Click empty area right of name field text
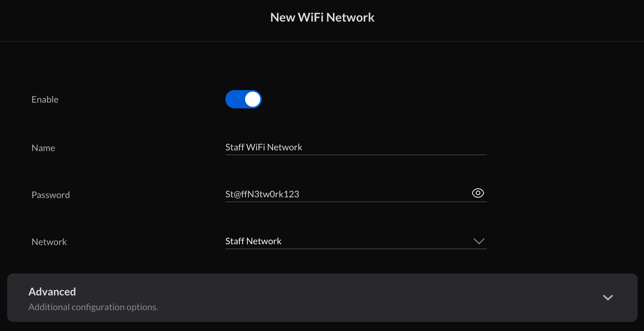Image resolution: width=644 pixels, height=331 pixels. [394, 147]
